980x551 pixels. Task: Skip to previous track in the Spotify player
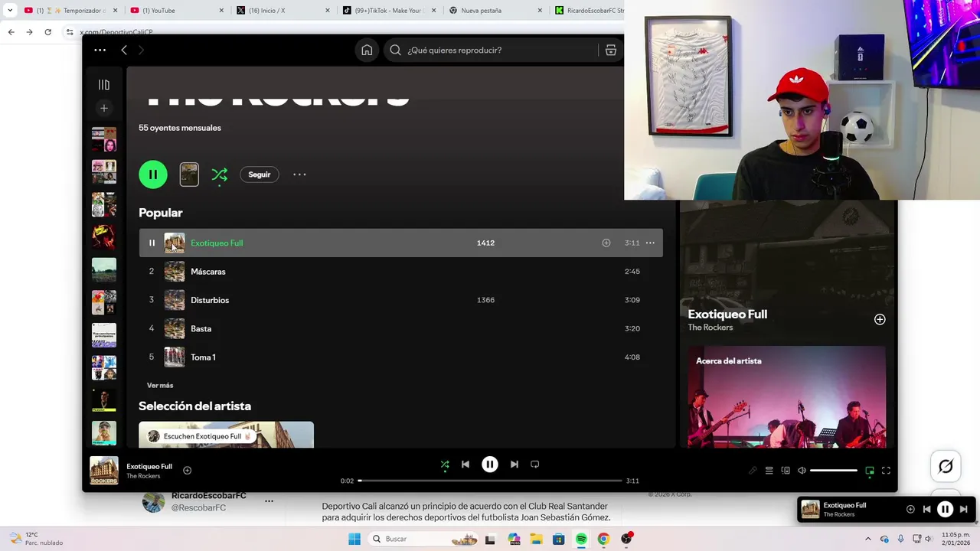465,465
